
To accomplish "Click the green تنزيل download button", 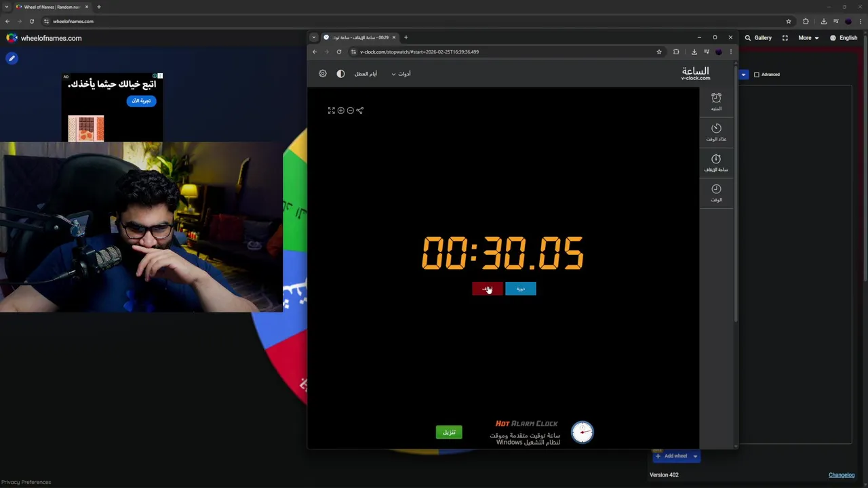I will point(449,432).
